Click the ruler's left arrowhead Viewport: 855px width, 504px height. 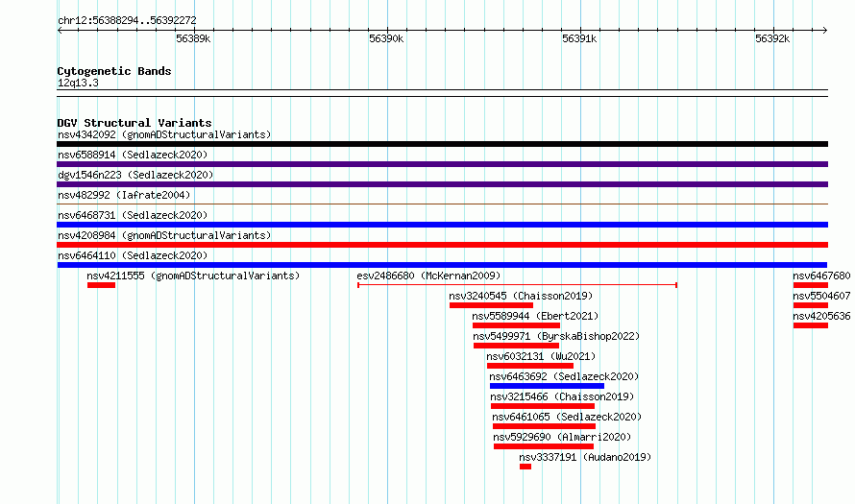click(60, 30)
